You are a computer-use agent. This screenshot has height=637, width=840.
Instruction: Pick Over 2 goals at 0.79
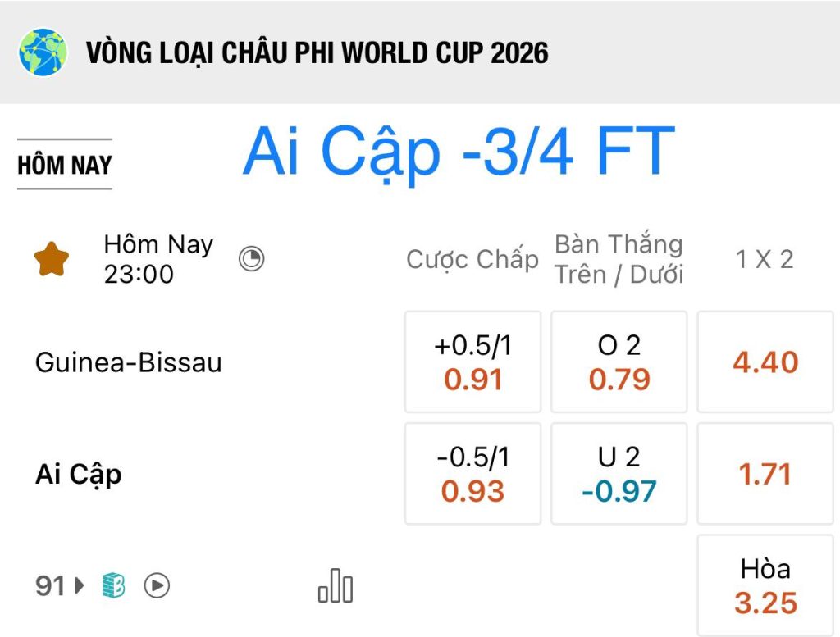click(x=619, y=362)
